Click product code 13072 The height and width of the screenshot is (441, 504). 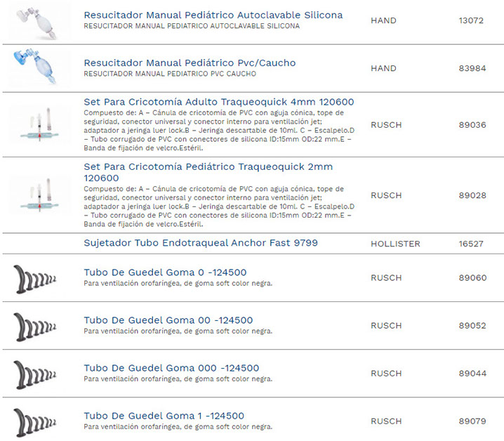pyautogui.click(x=471, y=20)
